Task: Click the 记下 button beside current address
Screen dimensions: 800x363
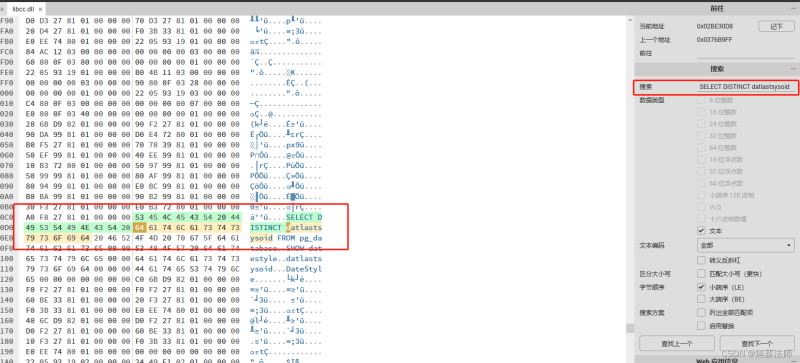Action: [776, 26]
